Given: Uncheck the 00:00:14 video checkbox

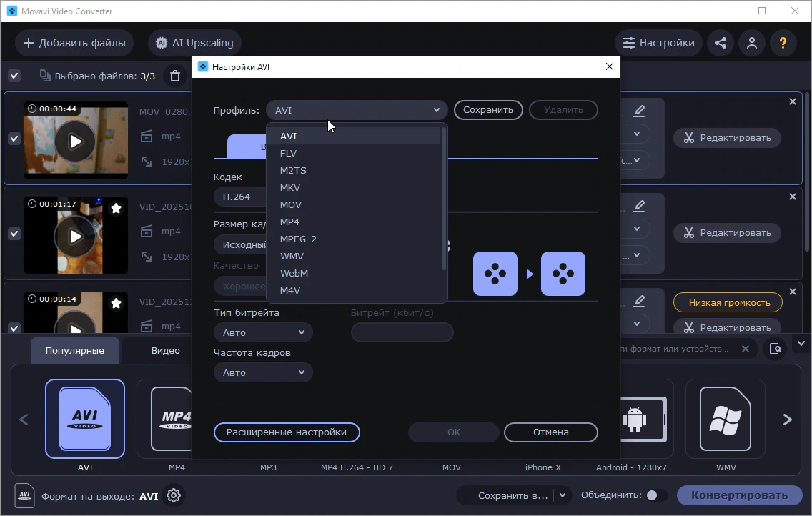Looking at the screenshot, I should [x=14, y=327].
